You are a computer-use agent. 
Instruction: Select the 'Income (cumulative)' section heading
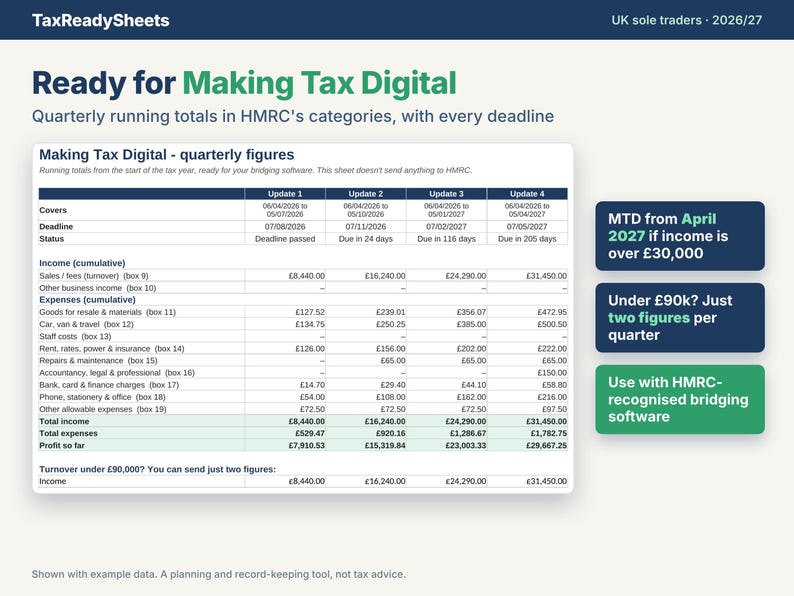tap(82, 263)
